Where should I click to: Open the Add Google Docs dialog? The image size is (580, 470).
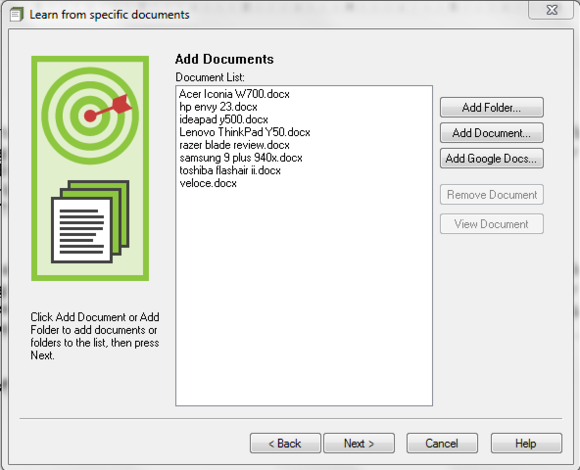(x=492, y=158)
